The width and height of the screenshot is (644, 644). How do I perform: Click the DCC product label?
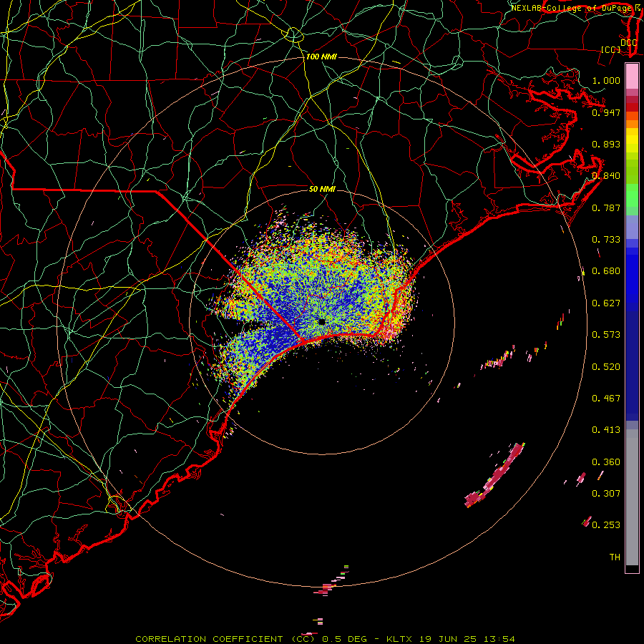tap(628, 43)
